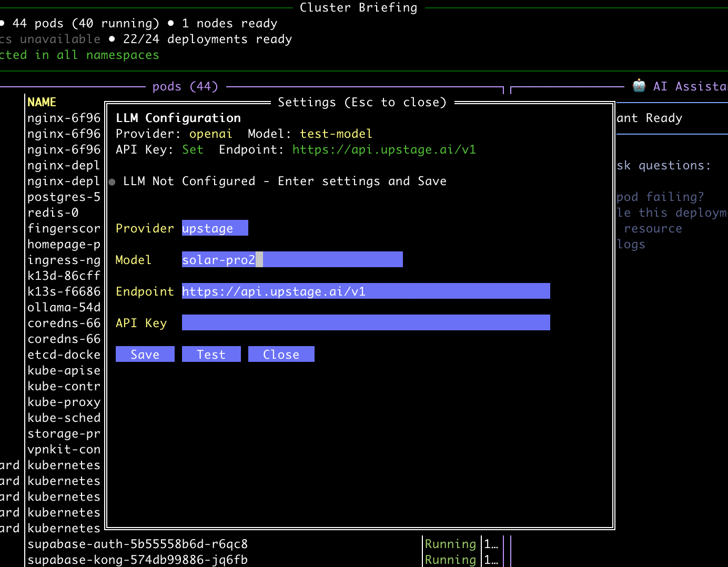Viewport: 728px width, 567px height.
Task: Open the AI Assistant panel title
Action: point(689,86)
